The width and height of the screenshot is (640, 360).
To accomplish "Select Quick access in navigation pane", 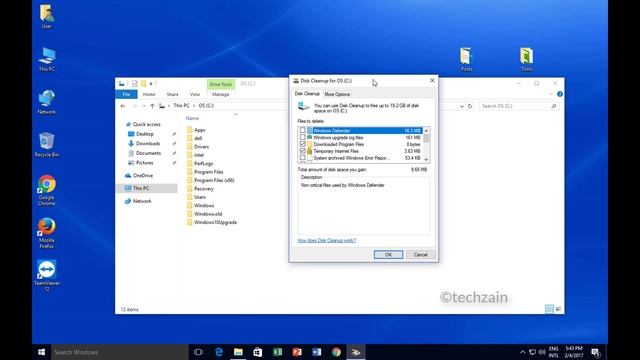I will point(147,124).
